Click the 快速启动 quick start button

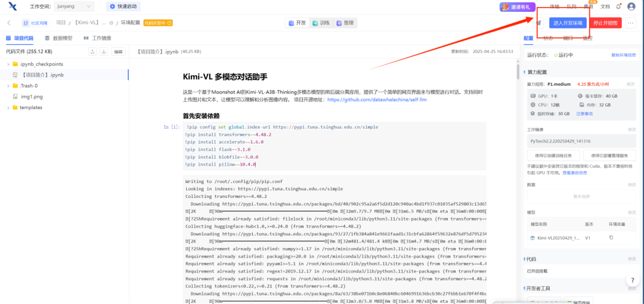[x=123, y=6]
